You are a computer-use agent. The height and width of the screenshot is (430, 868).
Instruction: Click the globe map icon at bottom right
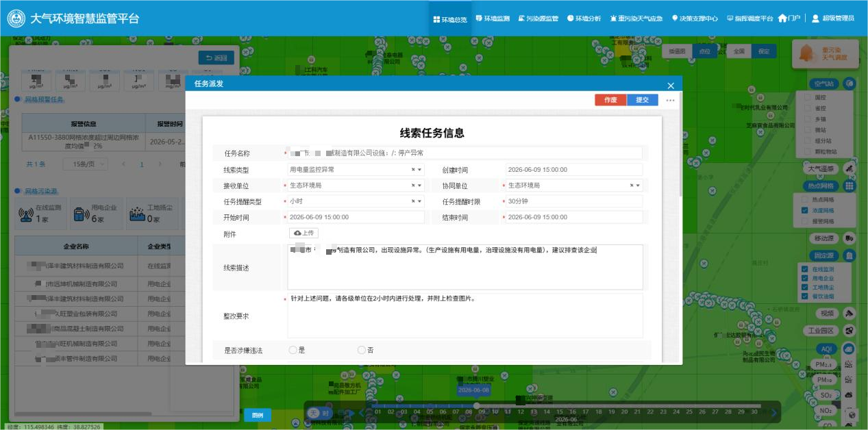point(853,415)
